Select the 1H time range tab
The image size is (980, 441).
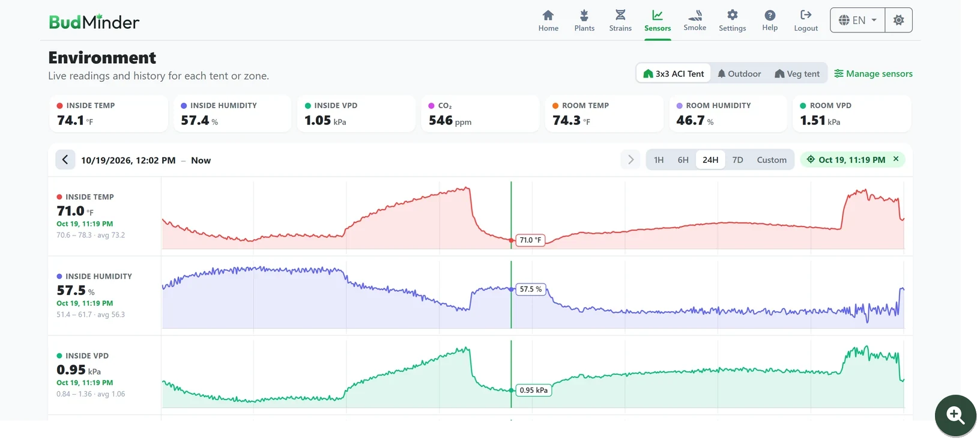(659, 160)
